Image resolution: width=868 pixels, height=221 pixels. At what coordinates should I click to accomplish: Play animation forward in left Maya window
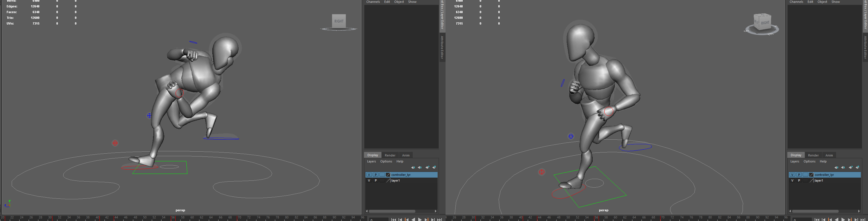click(420, 219)
